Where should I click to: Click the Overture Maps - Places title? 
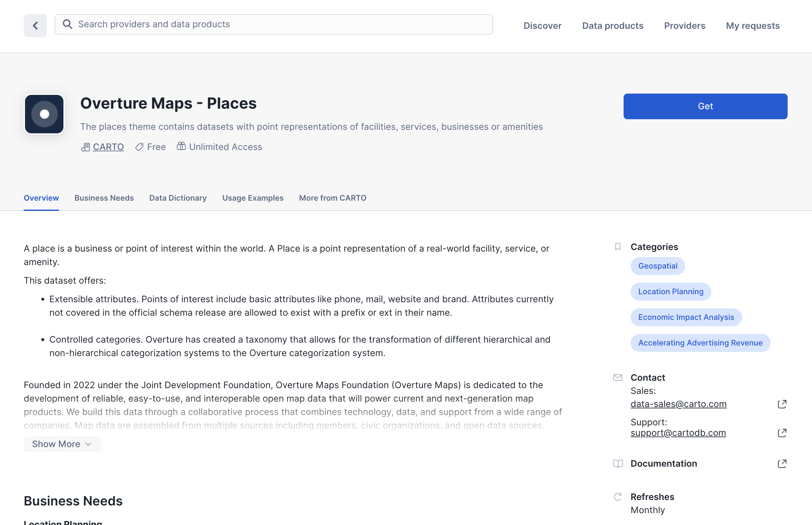click(168, 103)
